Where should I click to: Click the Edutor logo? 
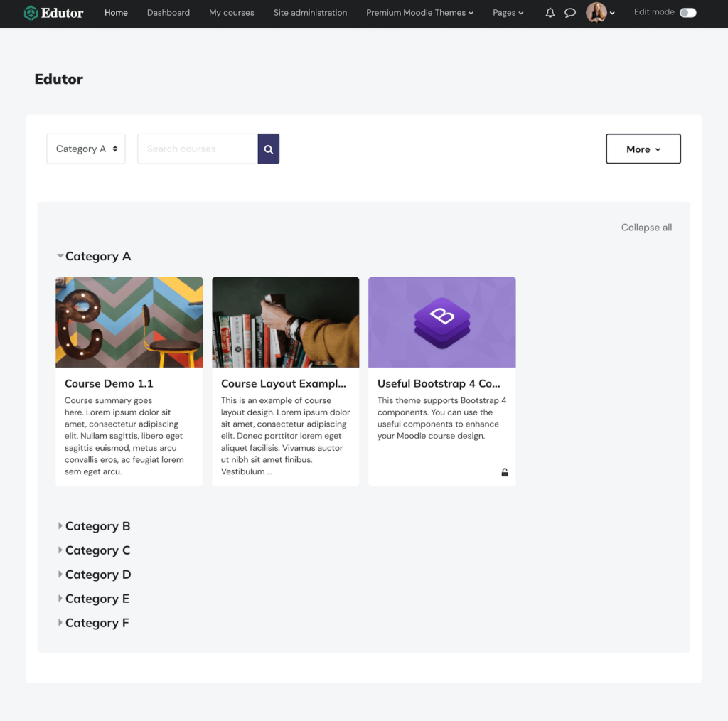click(x=53, y=13)
